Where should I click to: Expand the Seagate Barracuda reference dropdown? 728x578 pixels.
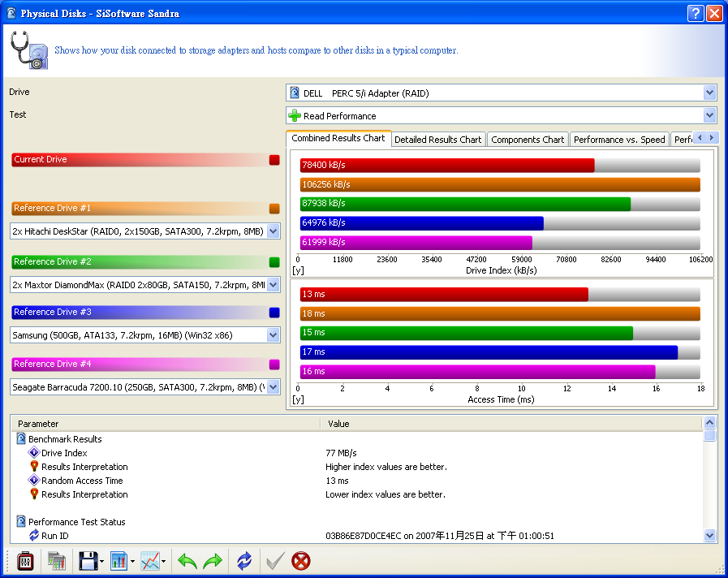click(x=274, y=386)
